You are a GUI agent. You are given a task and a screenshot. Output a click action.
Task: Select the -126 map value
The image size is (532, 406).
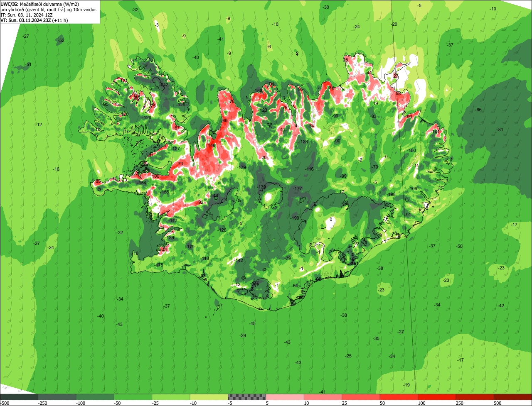tap(147, 117)
